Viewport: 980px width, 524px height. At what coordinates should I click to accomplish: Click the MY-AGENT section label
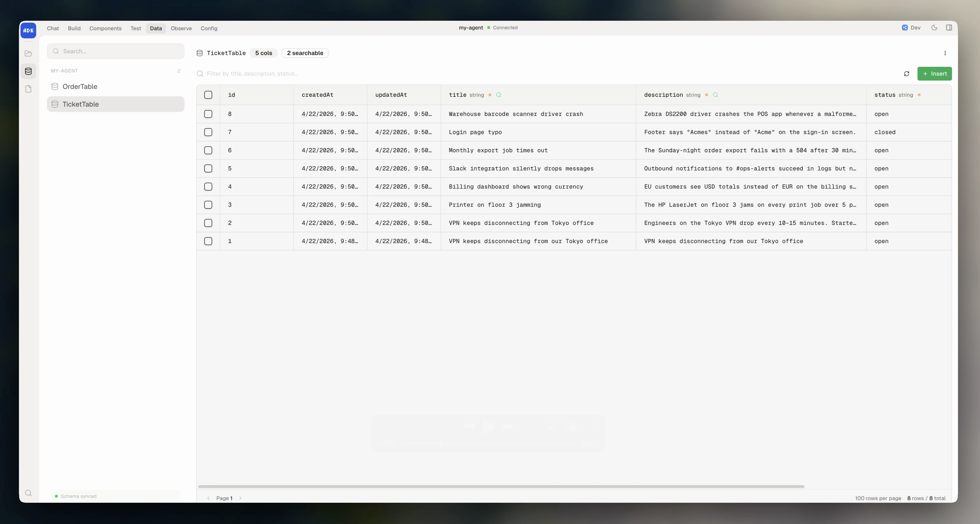point(64,71)
